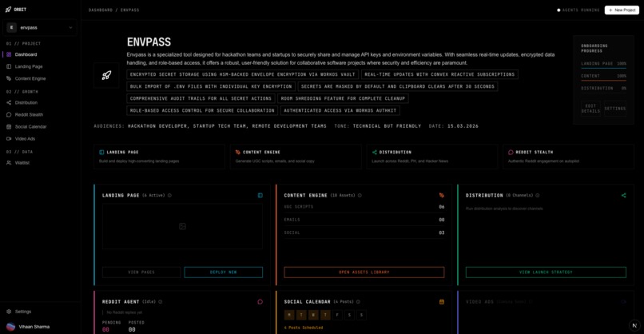The width and height of the screenshot is (644, 334).
Task: Click the Distribution progress bar in onboarding
Action: click(x=603, y=93)
